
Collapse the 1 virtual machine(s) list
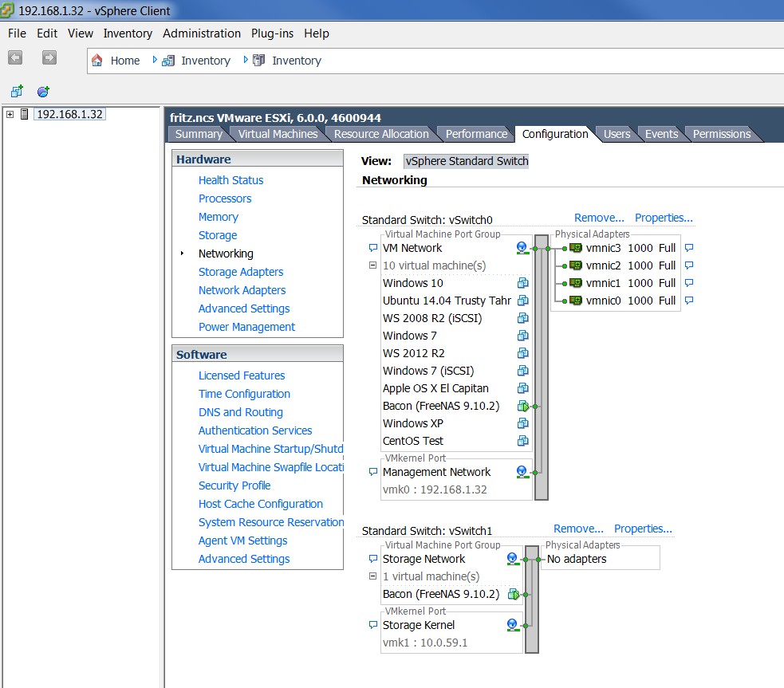point(372,576)
